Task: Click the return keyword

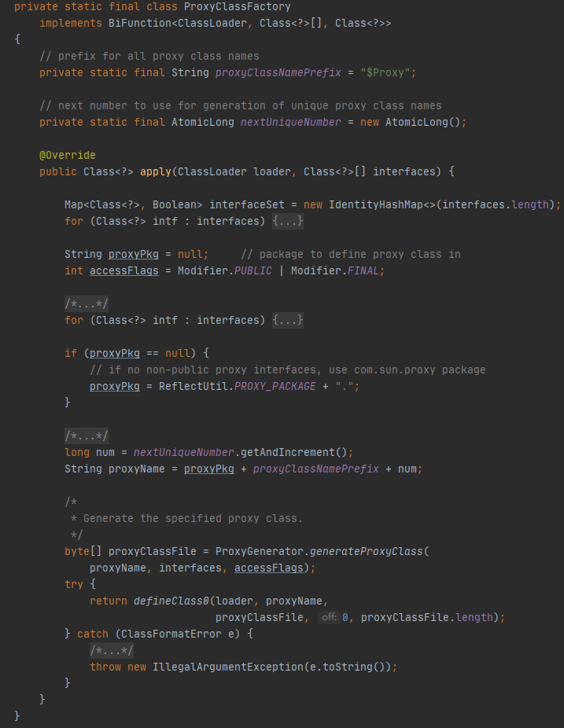Action: tap(109, 601)
